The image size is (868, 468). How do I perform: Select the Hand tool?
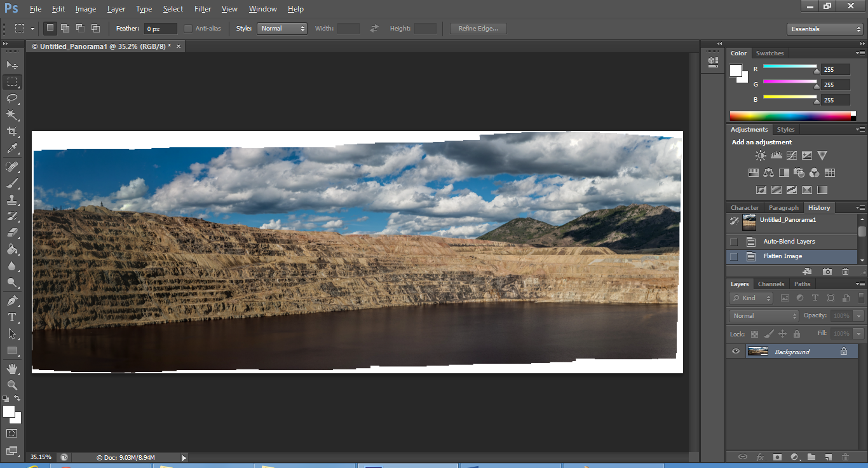[x=12, y=368]
